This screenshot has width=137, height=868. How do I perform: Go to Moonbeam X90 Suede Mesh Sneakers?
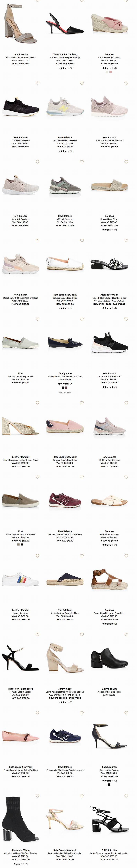tap(21, 298)
